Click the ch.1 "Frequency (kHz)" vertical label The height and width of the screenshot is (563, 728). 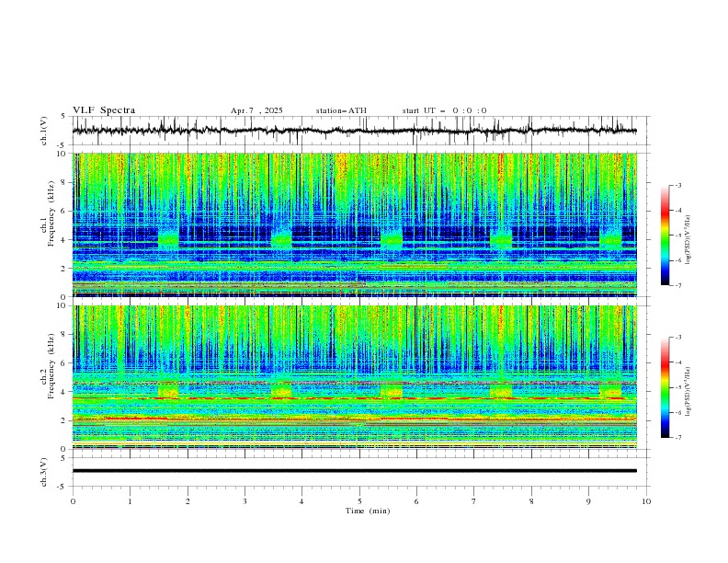coord(51,213)
